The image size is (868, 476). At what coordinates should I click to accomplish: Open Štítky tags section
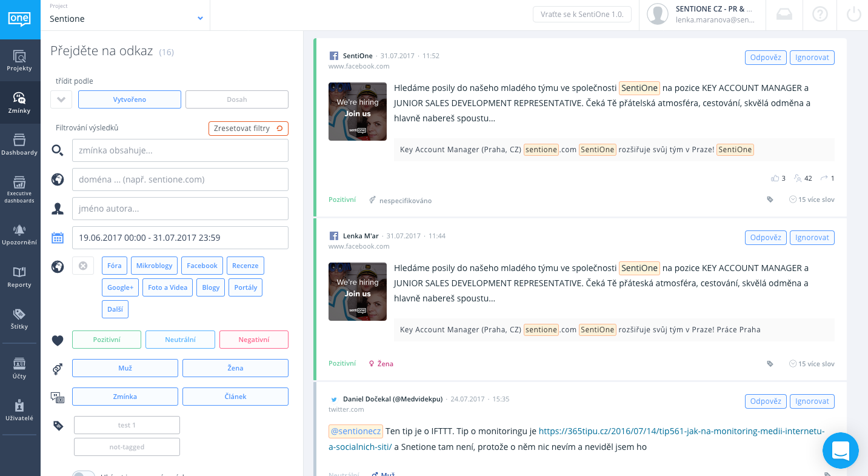coord(19,319)
